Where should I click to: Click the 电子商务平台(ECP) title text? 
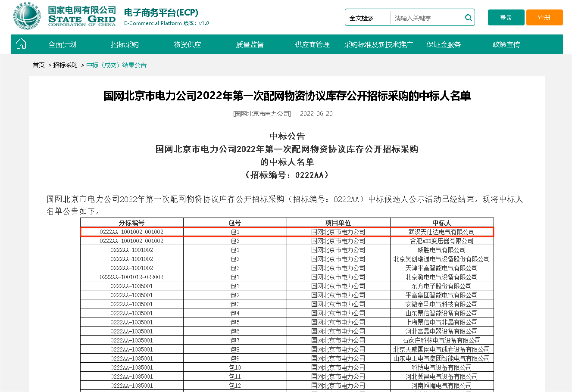(x=161, y=12)
